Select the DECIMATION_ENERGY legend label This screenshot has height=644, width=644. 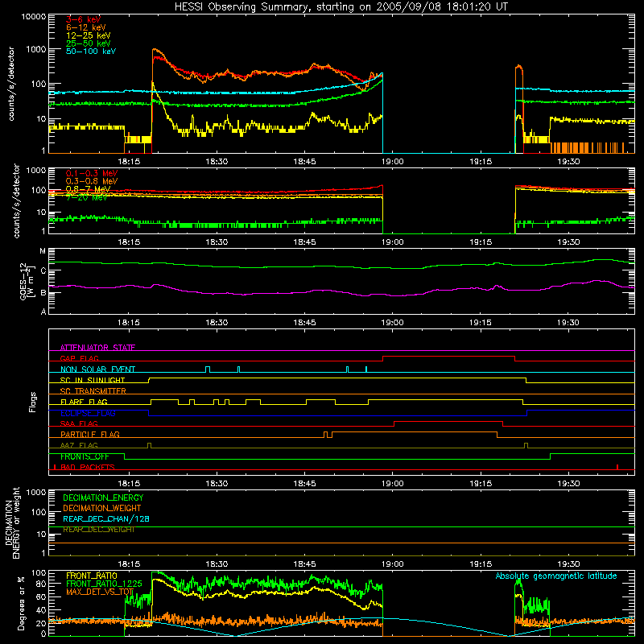click(x=103, y=497)
